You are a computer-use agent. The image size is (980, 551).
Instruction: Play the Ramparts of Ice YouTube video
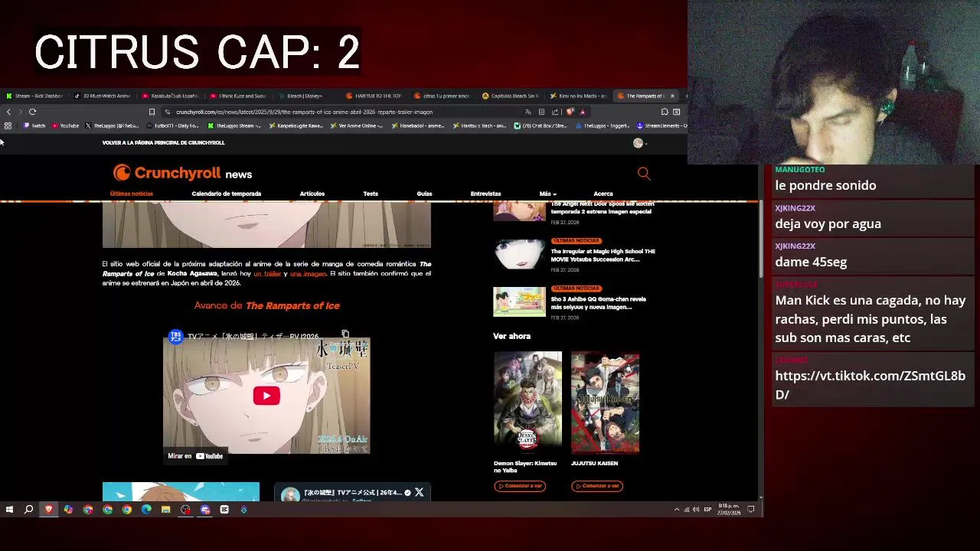coord(266,396)
